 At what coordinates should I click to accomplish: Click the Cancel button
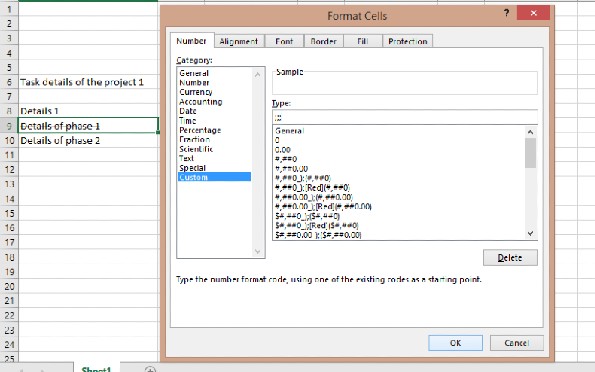[516, 343]
